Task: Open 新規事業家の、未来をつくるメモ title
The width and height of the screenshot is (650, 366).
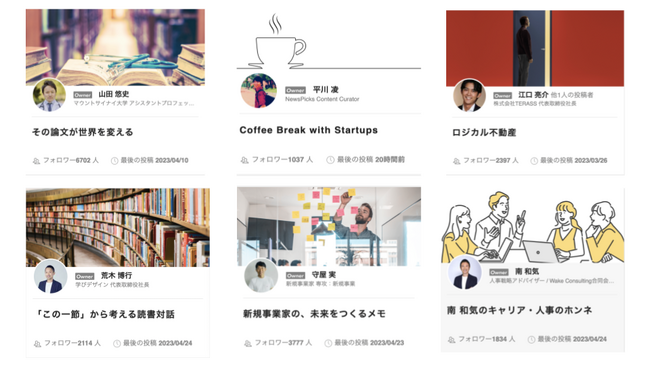Action: [x=314, y=314]
